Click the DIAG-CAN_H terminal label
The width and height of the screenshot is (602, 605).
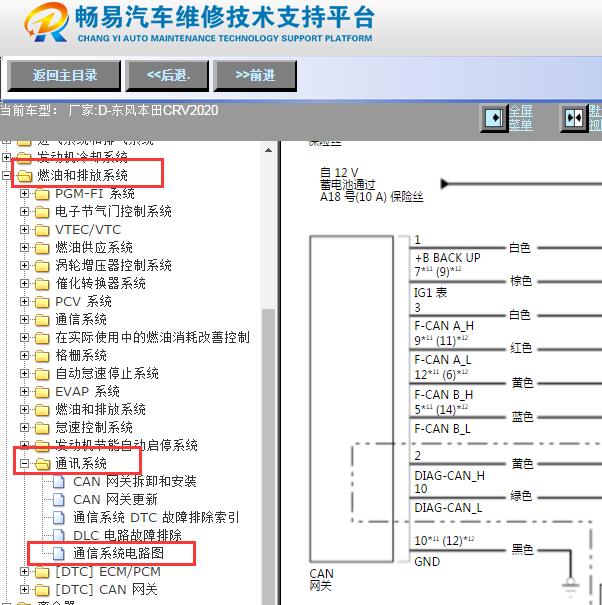tap(450, 475)
